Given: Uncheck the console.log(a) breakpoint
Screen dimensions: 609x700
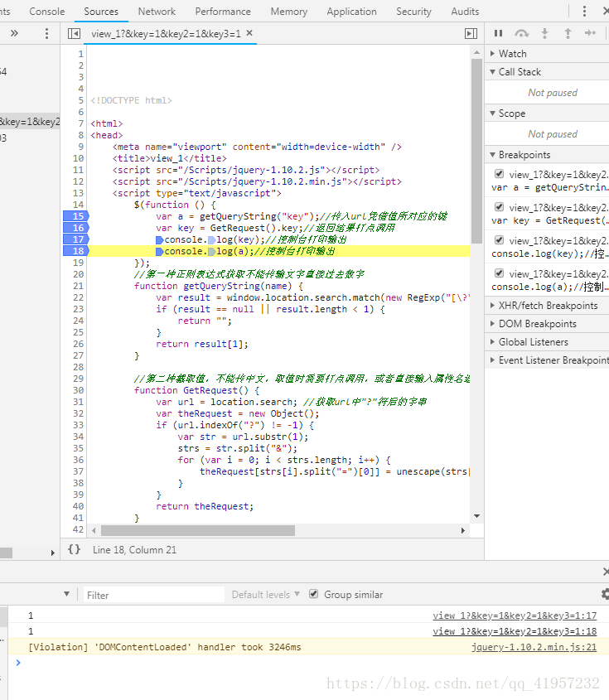Looking at the screenshot, I should tap(499, 273).
